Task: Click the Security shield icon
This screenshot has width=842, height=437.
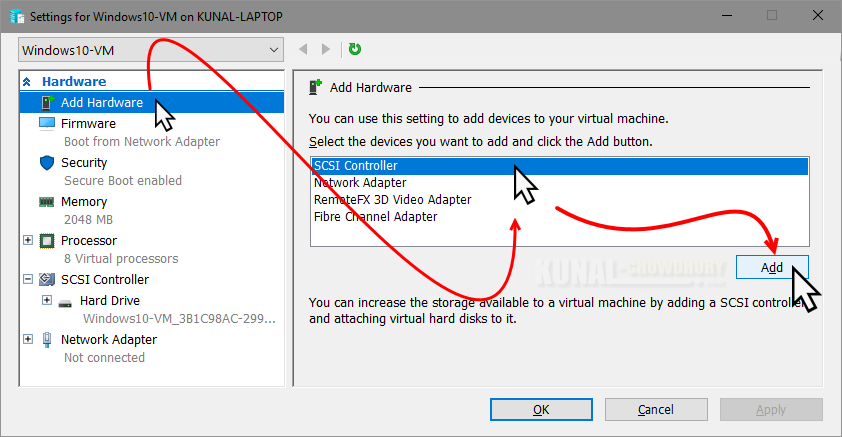Action: [47, 163]
